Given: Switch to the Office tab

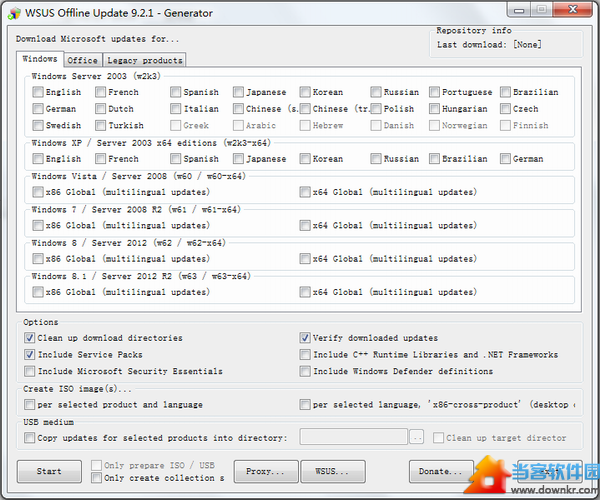Looking at the screenshot, I should (x=82, y=60).
